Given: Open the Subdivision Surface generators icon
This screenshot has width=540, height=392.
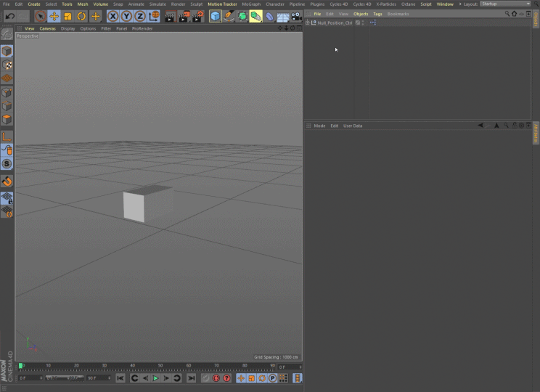Looking at the screenshot, I should click(x=242, y=16).
